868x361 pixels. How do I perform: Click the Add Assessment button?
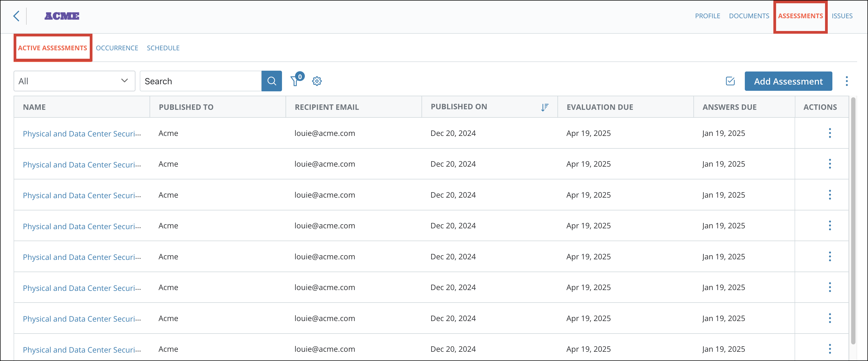click(x=788, y=81)
